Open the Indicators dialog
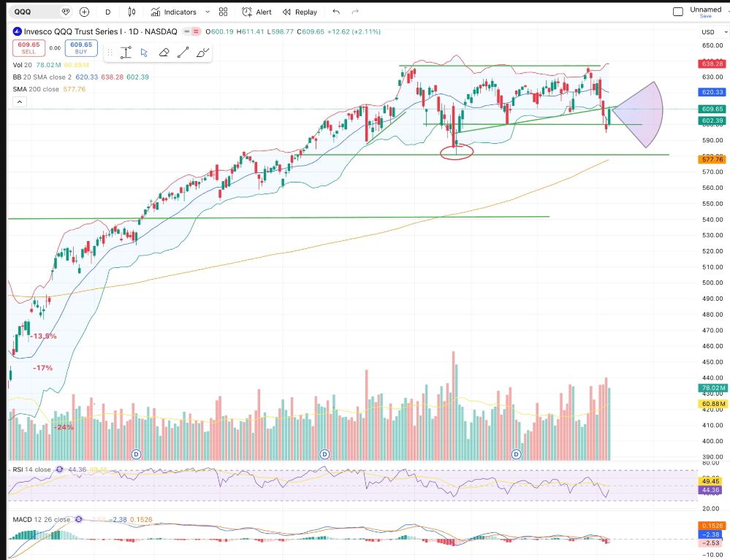The image size is (730, 560). point(174,12)
